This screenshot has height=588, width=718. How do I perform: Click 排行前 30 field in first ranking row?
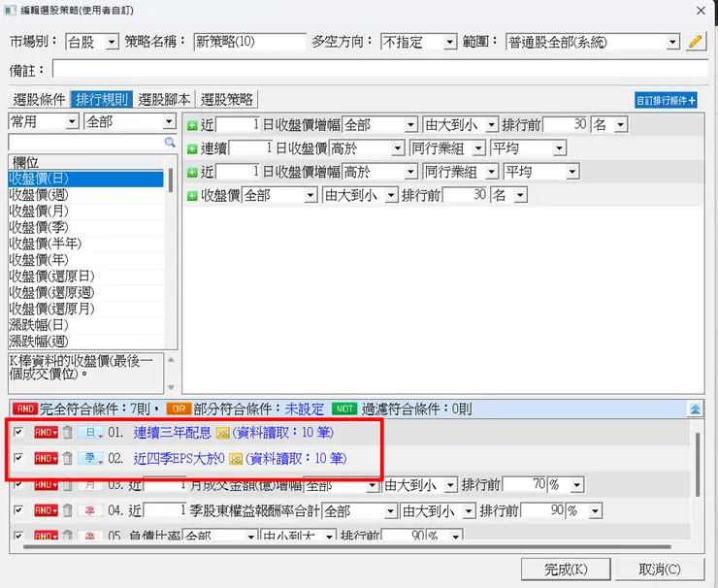[x=565, y=124]
